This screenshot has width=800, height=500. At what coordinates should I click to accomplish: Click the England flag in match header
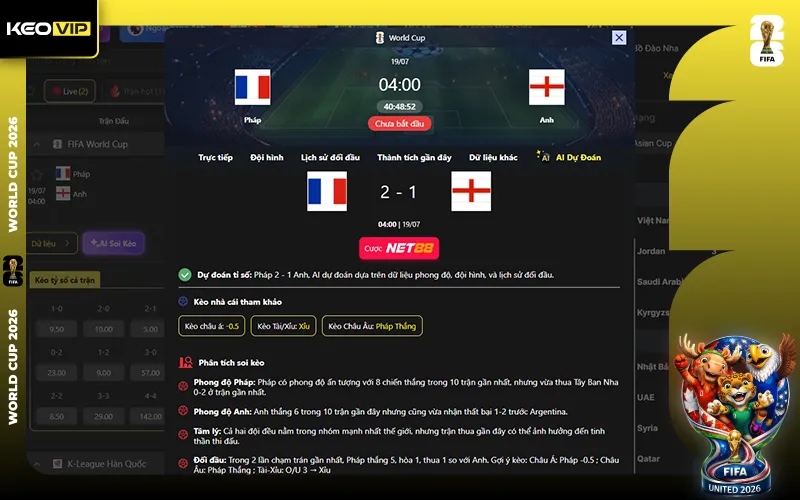pyautogui.click(x=546, y=87)
